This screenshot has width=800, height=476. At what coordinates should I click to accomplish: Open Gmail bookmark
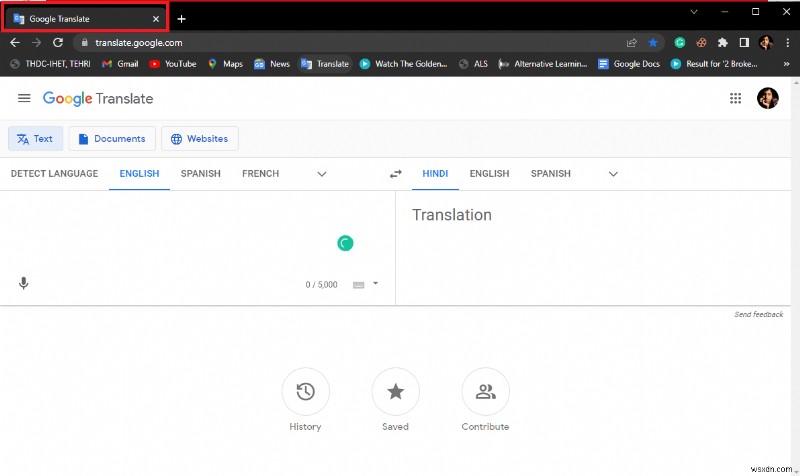pyautogui.click(x=120, y=64)
